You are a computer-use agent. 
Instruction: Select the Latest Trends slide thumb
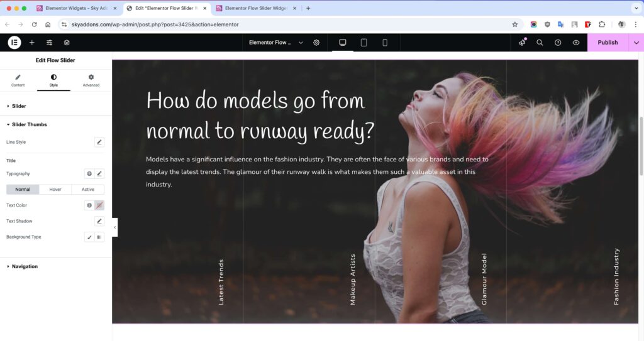221,282
